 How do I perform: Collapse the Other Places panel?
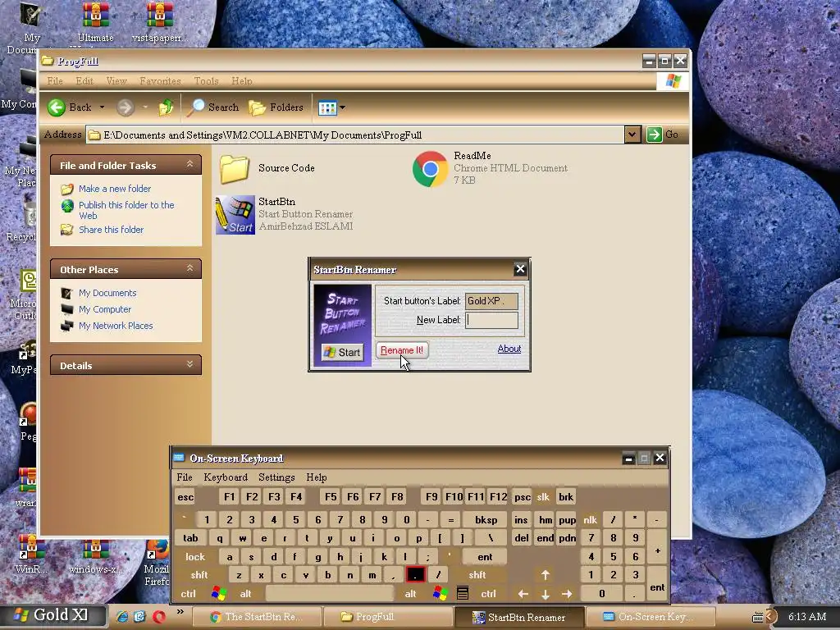click(189, 268)
